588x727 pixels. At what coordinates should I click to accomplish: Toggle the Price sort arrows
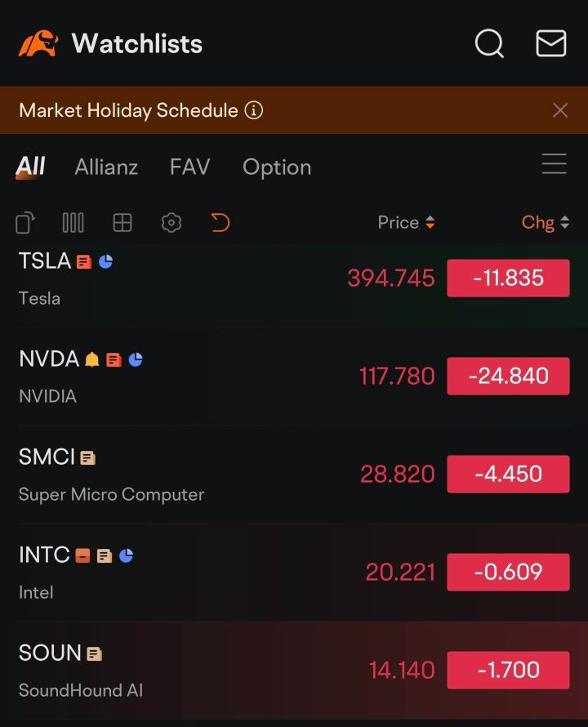tap(430, 222)
